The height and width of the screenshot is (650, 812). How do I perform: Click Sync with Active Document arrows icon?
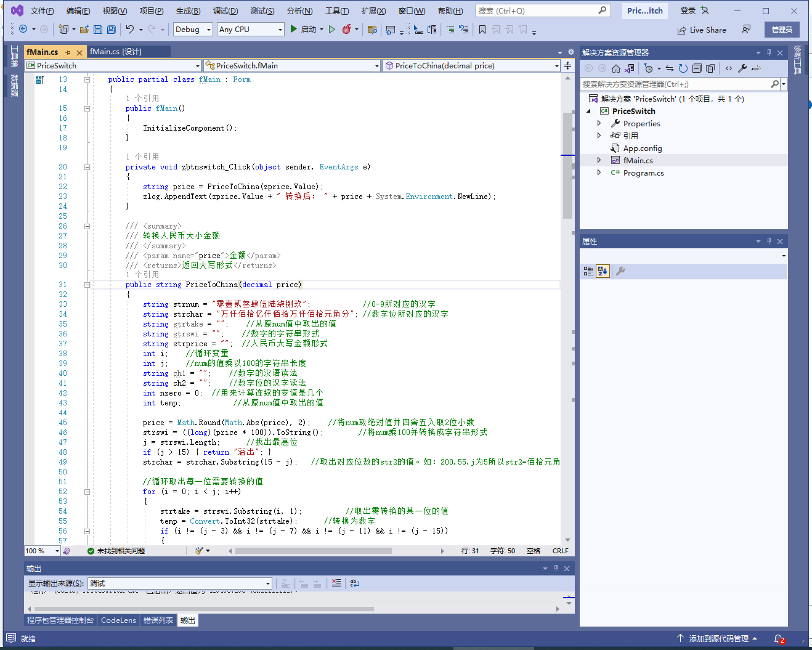tap(670, 68)
